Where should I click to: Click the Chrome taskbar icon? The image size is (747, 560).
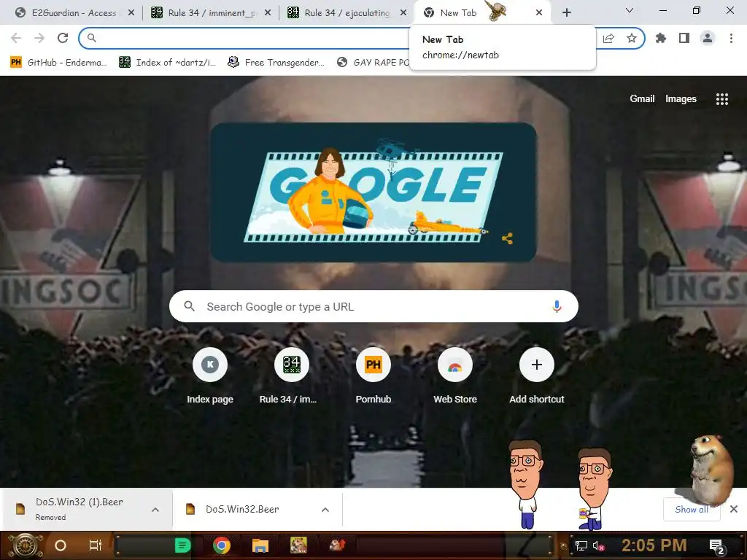pos(222,545)
